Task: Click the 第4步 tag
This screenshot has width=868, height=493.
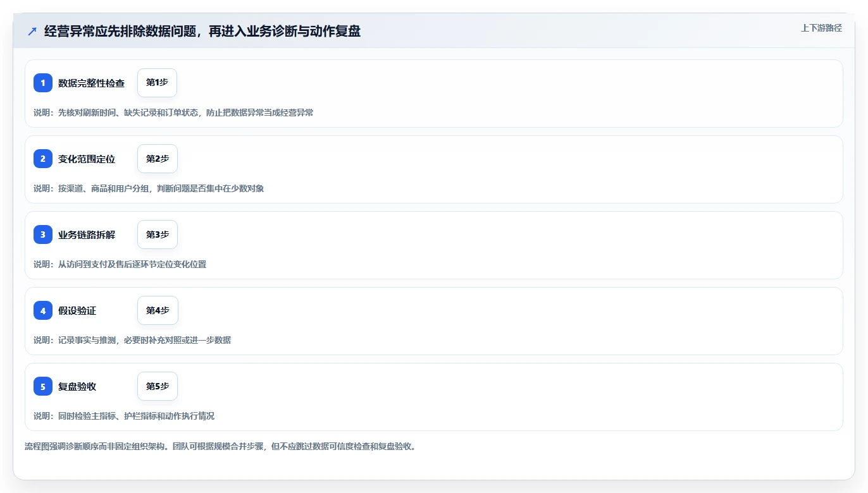Action: click(158, 310)
